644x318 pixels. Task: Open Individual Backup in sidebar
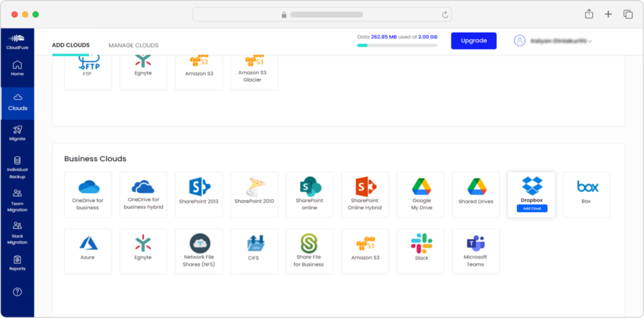pos(17,168)
